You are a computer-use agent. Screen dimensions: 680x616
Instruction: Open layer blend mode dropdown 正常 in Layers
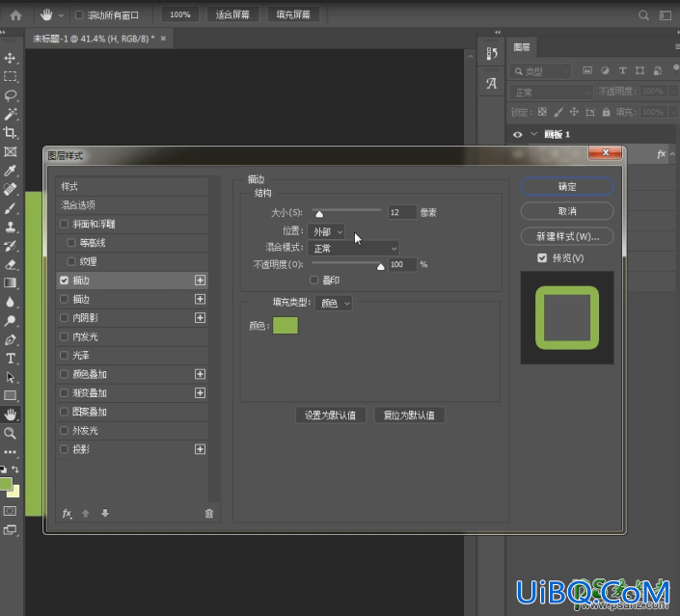coord(551,92)
